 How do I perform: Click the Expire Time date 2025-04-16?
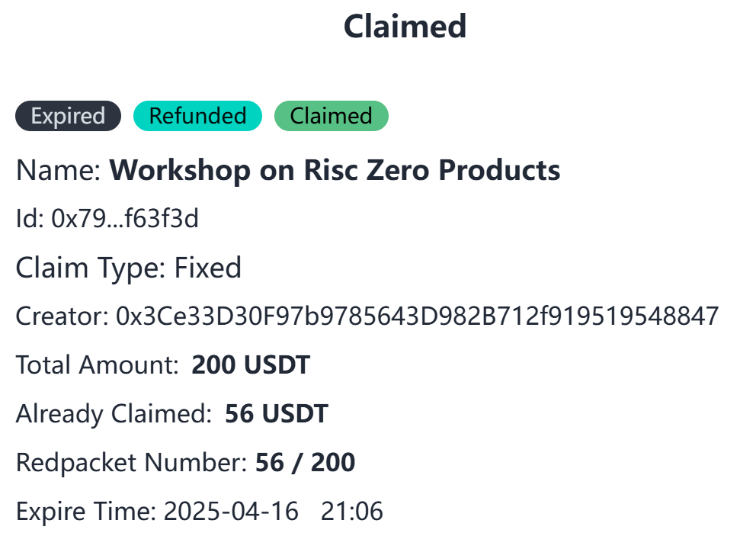coord(231,511)
